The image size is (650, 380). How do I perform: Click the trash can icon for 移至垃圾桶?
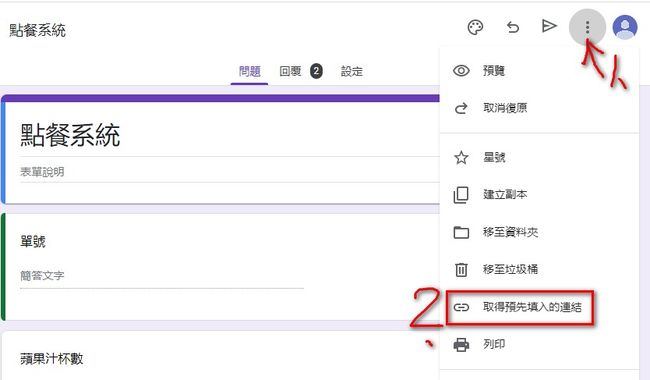tap(461, 269)
